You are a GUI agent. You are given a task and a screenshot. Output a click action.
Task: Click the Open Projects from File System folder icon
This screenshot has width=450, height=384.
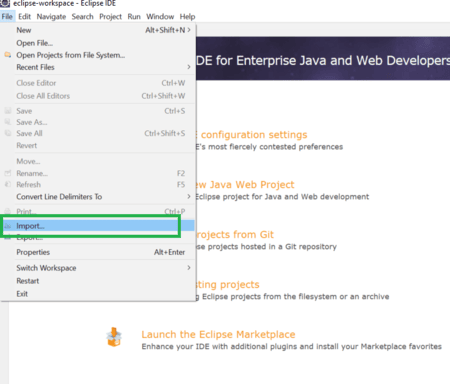pos(8,55)
